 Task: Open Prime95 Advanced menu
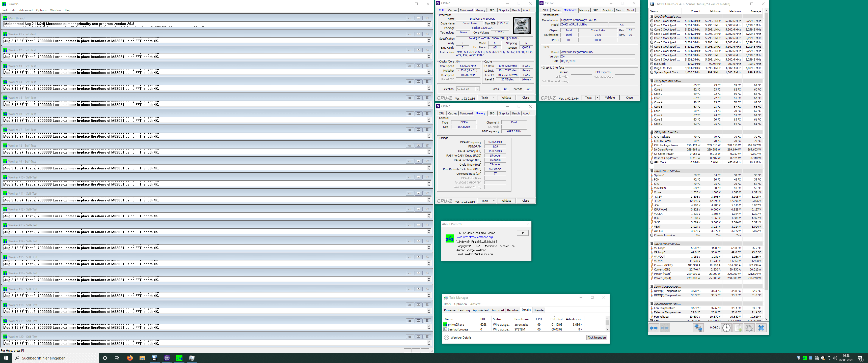25,10
